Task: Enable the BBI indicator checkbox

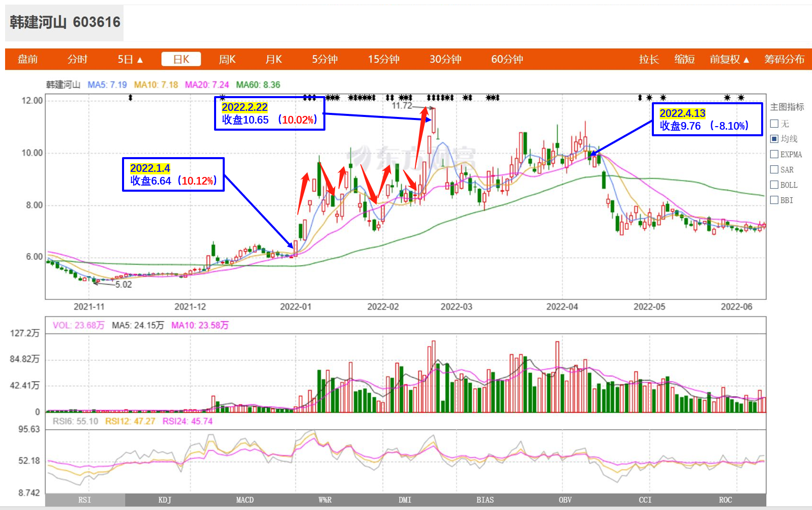Action: 774,200
